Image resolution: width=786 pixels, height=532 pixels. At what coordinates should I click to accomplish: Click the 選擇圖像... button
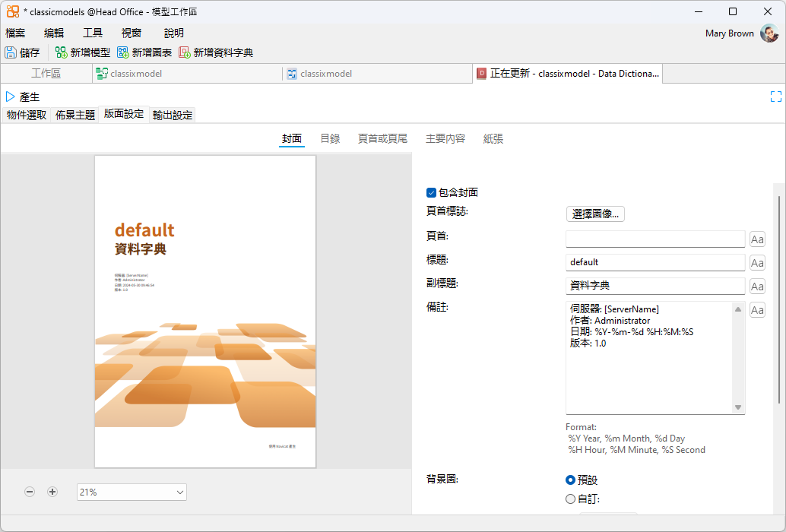tap(595, 214)
